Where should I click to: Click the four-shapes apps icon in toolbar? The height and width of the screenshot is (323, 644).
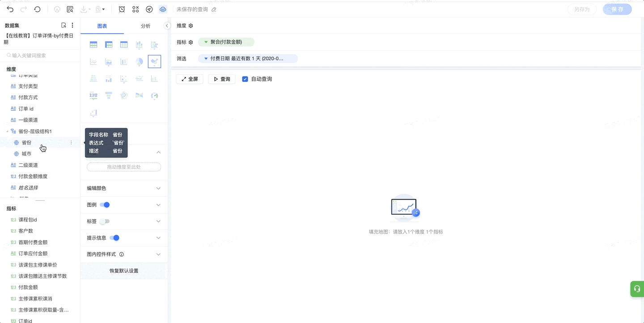coord(136,9)
